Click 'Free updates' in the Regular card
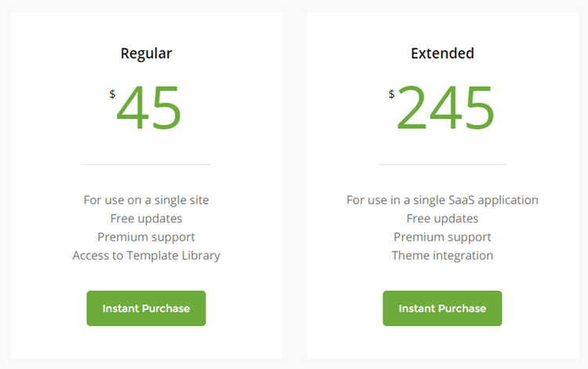The image size is (588, 369). (147, 219)
